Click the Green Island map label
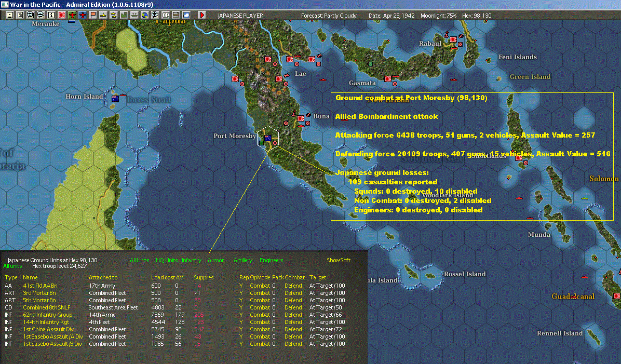Screen dimensions: 621x364 [530, 77]
